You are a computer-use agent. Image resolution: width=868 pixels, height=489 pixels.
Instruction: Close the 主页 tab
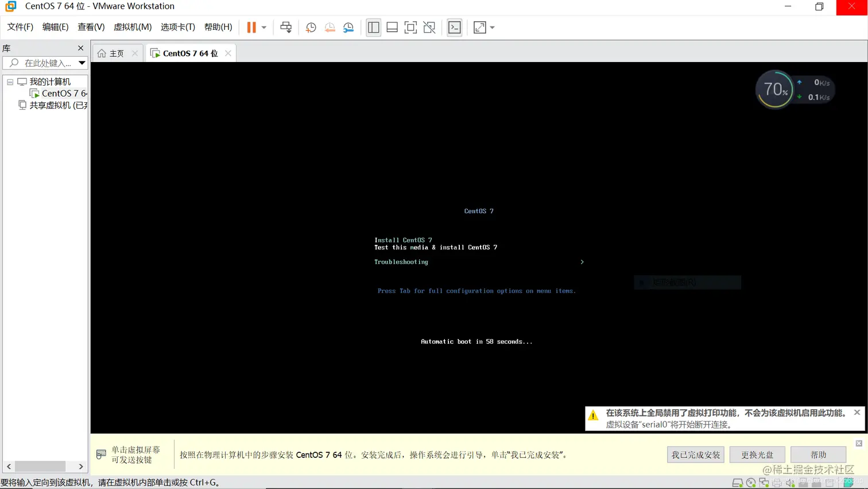[135, 53]
